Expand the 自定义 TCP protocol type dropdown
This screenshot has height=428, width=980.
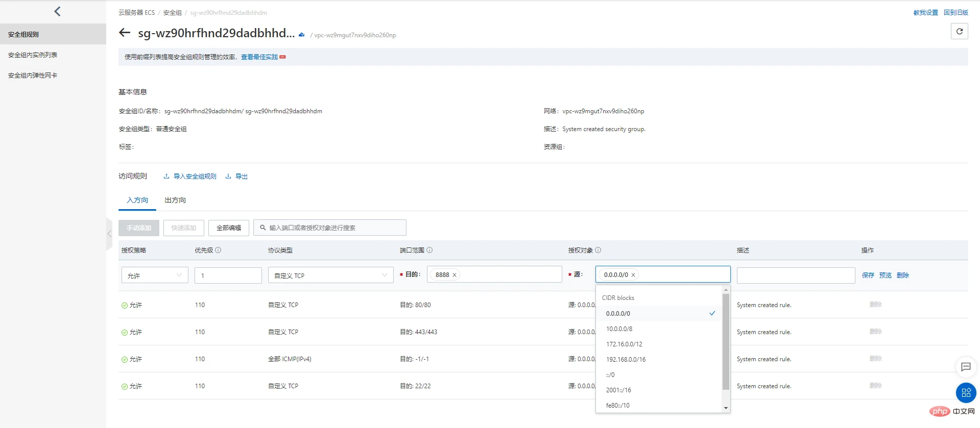pyautogui.click(x=330, y=275)
